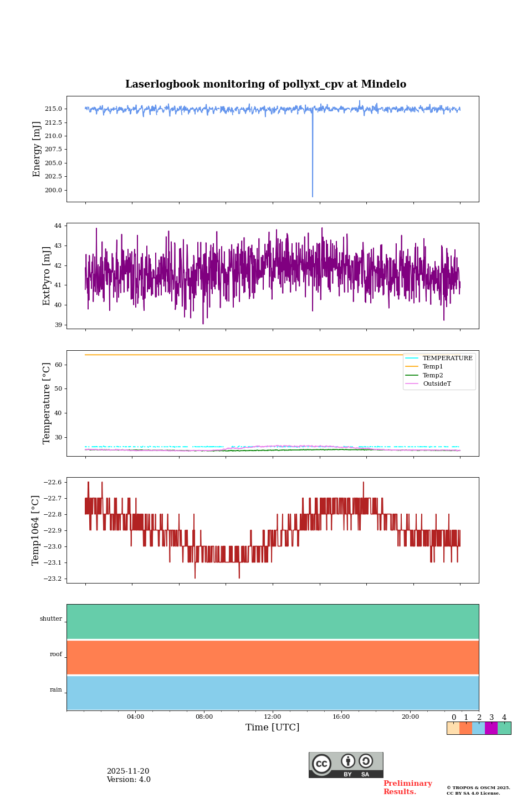
Task: Click the 2025-11-20 date text
Action: (128, 771)
